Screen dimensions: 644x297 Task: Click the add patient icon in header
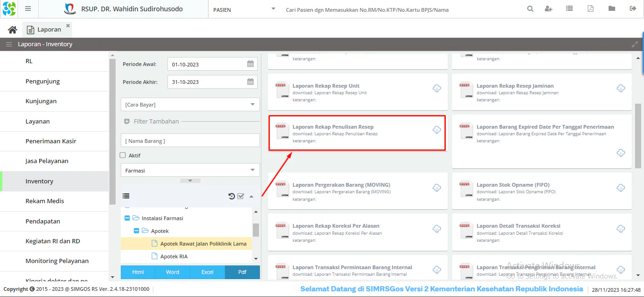click(548, 9)
